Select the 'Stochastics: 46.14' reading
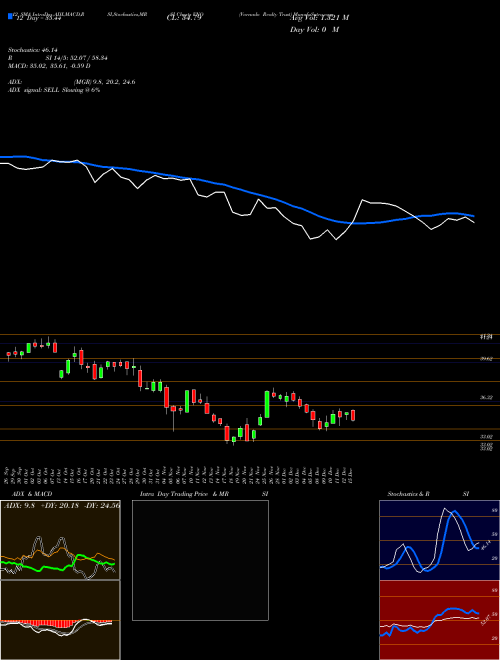The width and height of the screenshot is (500, 660). pyautogui.click(x=33, y=50)
